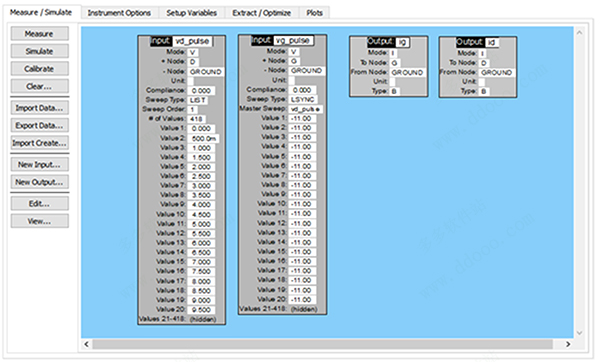The image size is (600, 362).
Task: Click # of Values field 418
Action: [196, 119]
